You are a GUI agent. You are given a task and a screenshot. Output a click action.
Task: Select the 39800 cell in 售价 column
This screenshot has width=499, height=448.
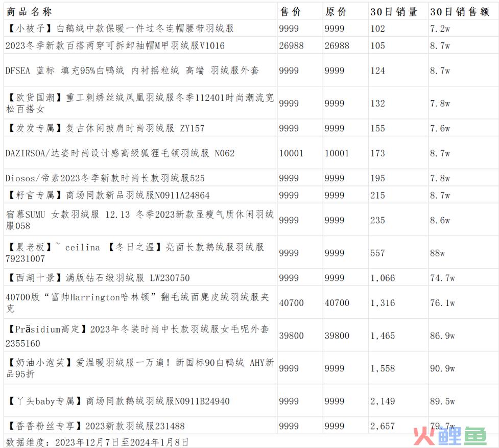click(x=291, y=336)
